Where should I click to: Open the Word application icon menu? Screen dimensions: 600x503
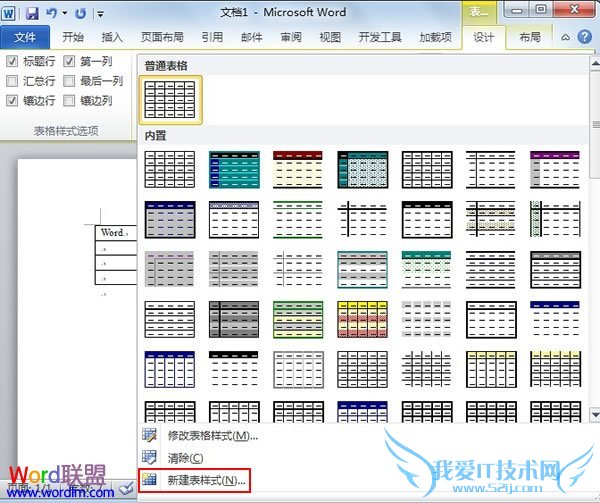(x=8, y=14)
